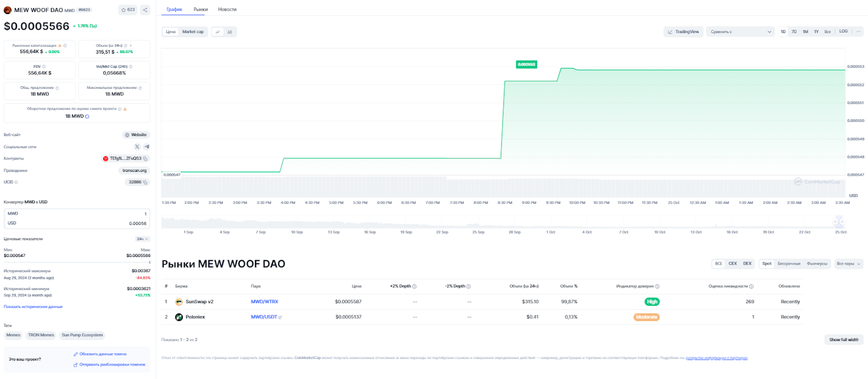Switch to the Рынки tab
The width and height of the screenshot is (868, 379).
coord(201,9)
